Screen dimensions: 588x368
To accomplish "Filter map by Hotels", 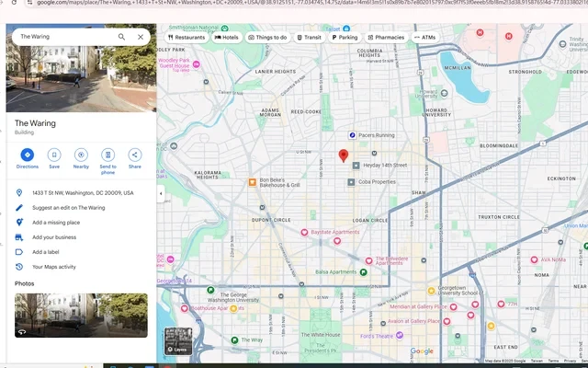I will [227, 37].
